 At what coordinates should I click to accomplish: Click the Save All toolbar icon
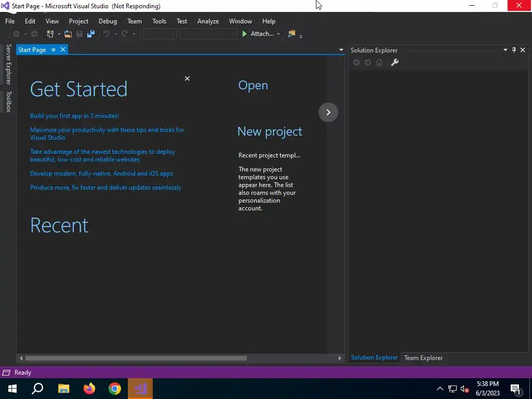pos(91,34)
